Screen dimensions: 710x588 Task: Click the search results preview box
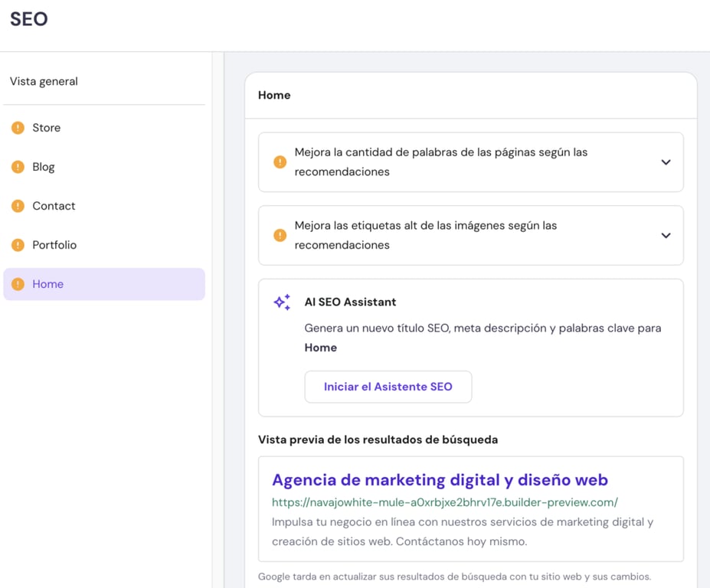[x=470, y=510]
